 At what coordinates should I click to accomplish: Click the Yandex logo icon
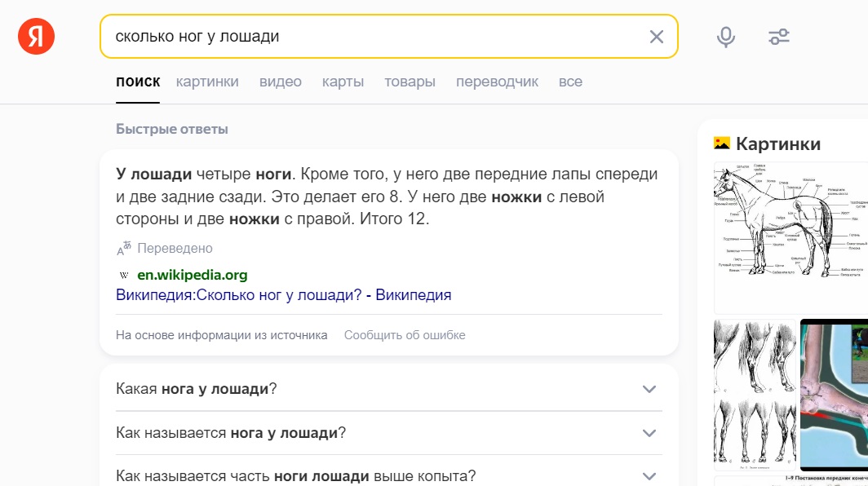click(36, 37)
